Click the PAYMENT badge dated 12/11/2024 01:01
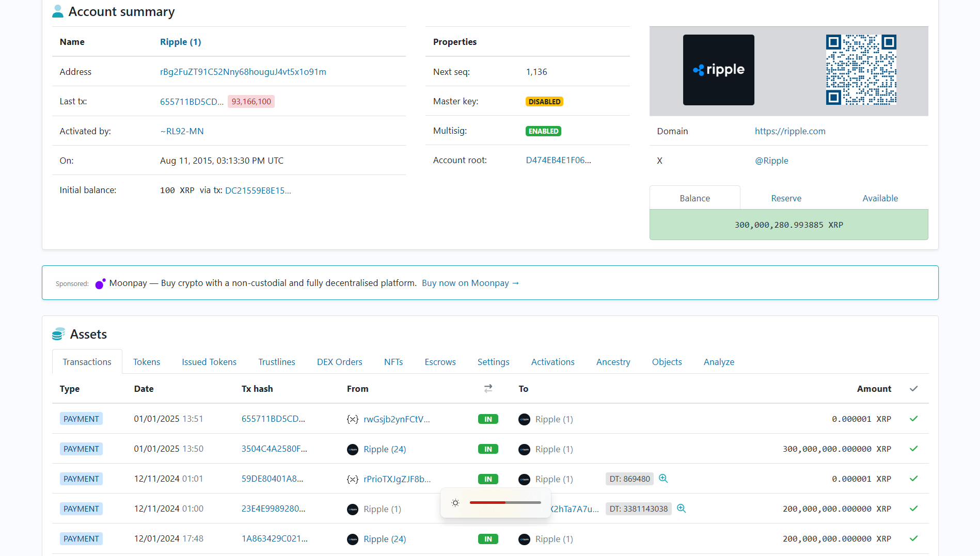This screenshot has height=556, width=980. click(x=81, y=479)
